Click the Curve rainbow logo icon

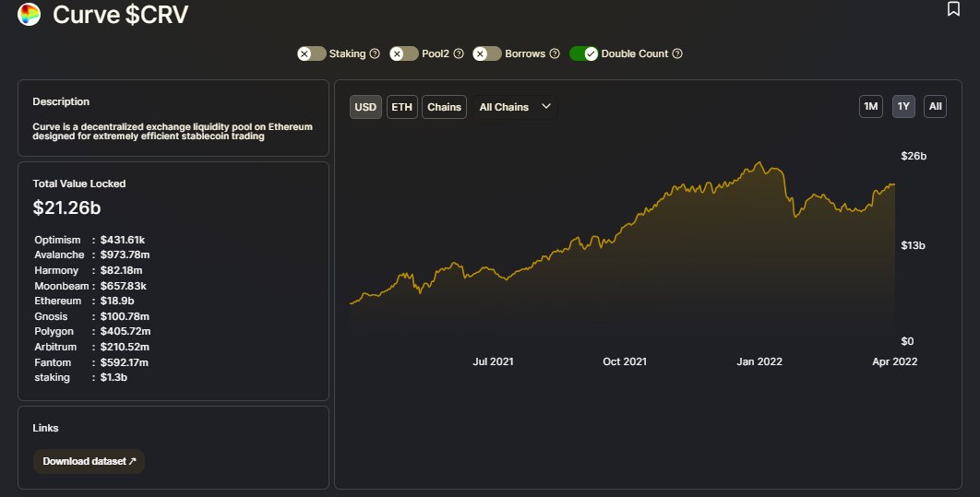pyautogui.click(x=29, y=14)
